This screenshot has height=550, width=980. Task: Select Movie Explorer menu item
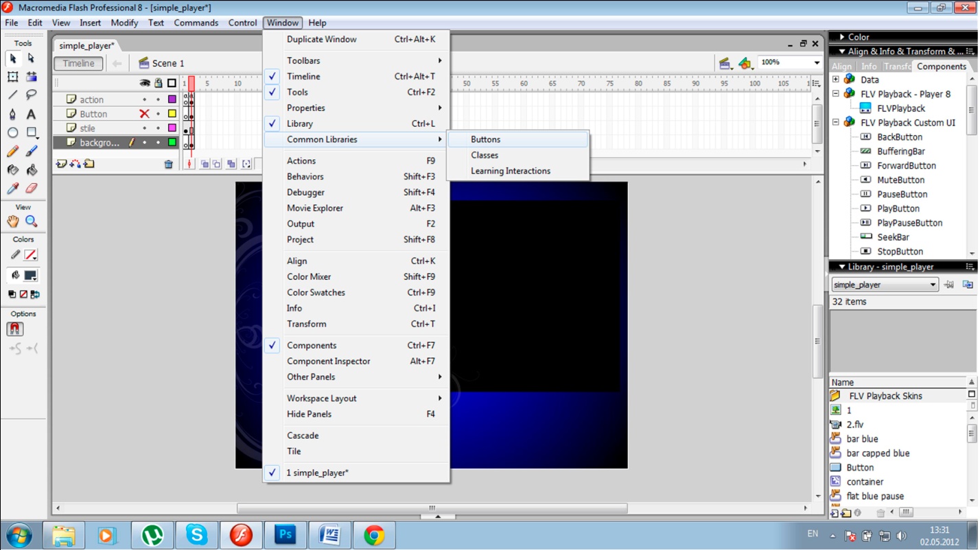[x=356, y=208]
